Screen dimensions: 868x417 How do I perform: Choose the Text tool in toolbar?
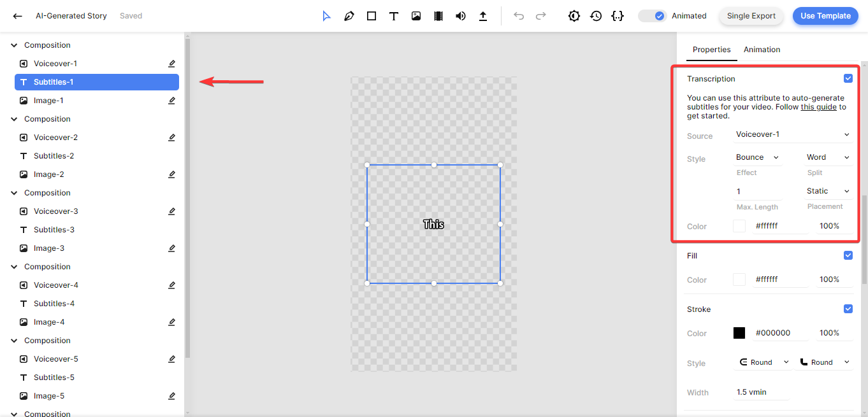(x=394, y=16)
